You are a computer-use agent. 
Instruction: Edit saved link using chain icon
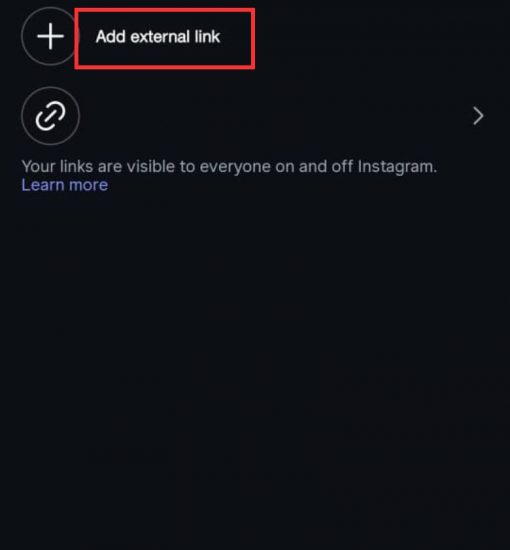(51, 116)
